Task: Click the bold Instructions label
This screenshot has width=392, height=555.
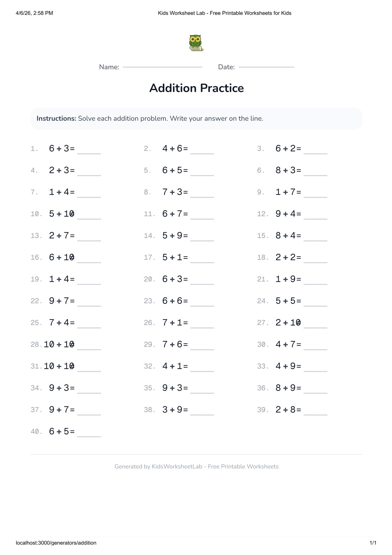Action: point(56,118)
